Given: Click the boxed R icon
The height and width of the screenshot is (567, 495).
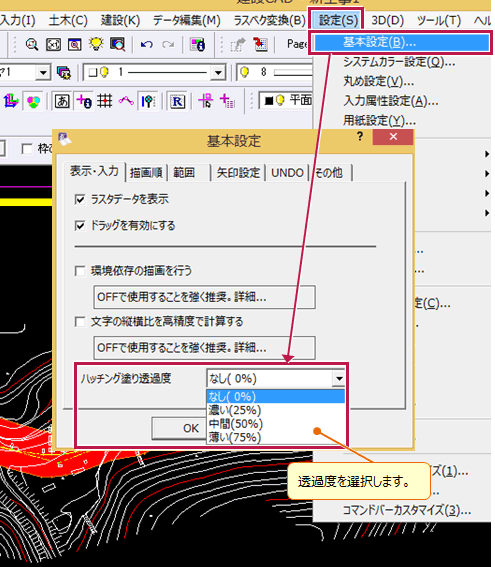Looking at the screenshot, I should pos(177,102).
